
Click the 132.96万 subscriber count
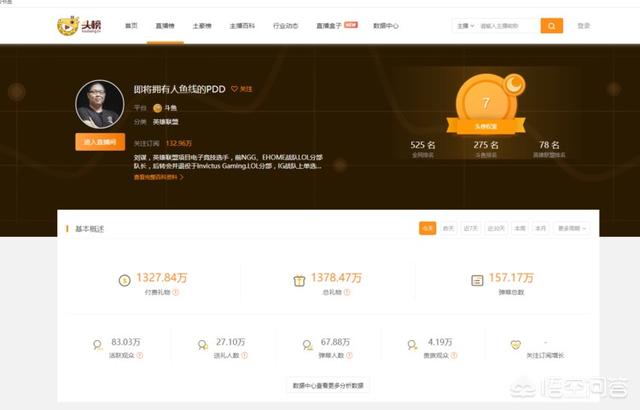point(178,143)
